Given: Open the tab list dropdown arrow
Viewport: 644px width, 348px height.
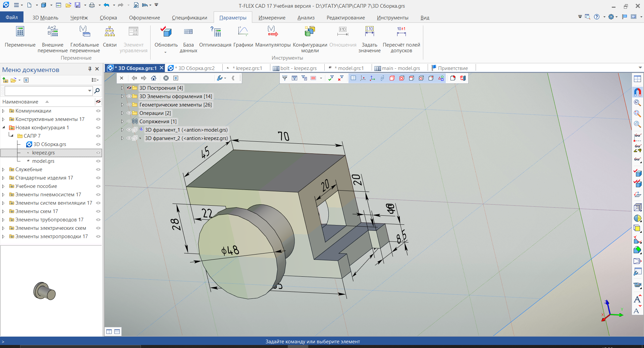Looking at the screenshot, I should (x=640, y=68).
